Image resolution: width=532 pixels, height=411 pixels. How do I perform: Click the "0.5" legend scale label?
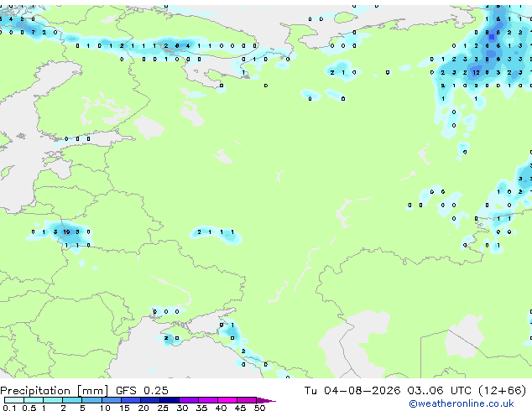29,408
